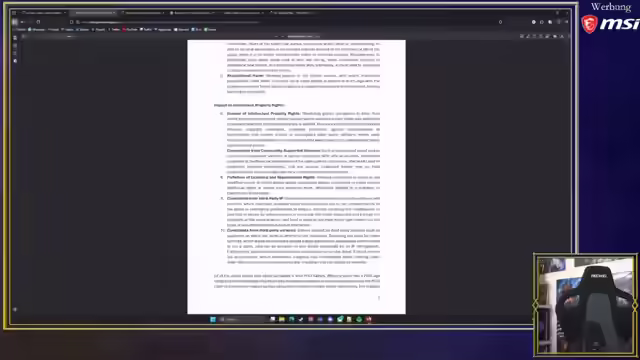640x360 pixels.
Task: Click the first PDF viewer tool icon
Action: (x=522, y=36)
